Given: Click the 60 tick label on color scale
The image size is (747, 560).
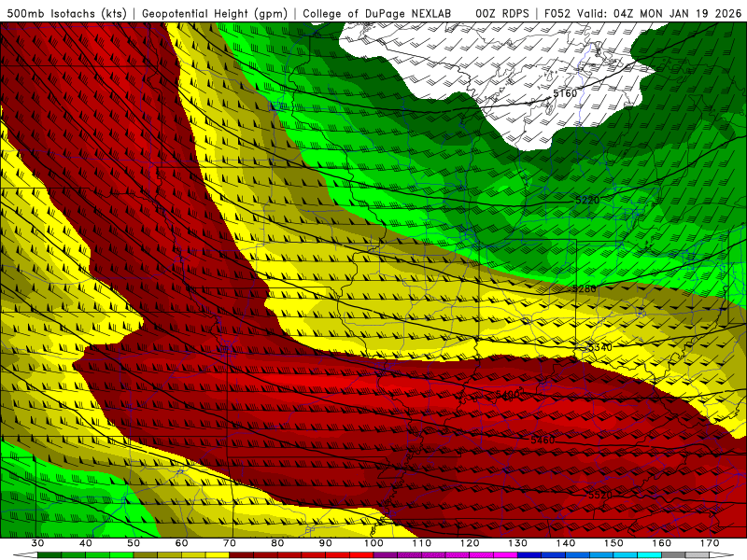Looking at the screenshot, I should click(x=181, y=543).
